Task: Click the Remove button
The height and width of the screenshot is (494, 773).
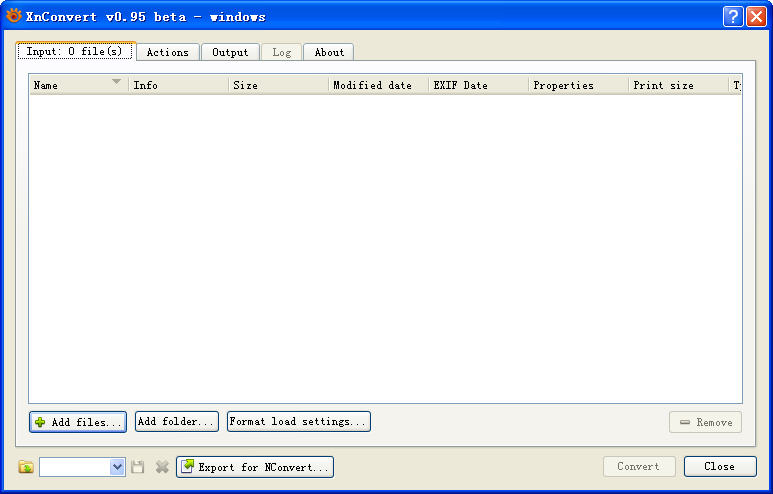Action: click(705, 422)
